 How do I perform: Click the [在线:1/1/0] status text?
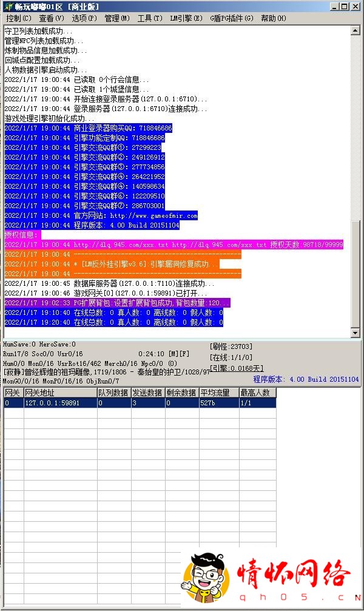[231, 357]
